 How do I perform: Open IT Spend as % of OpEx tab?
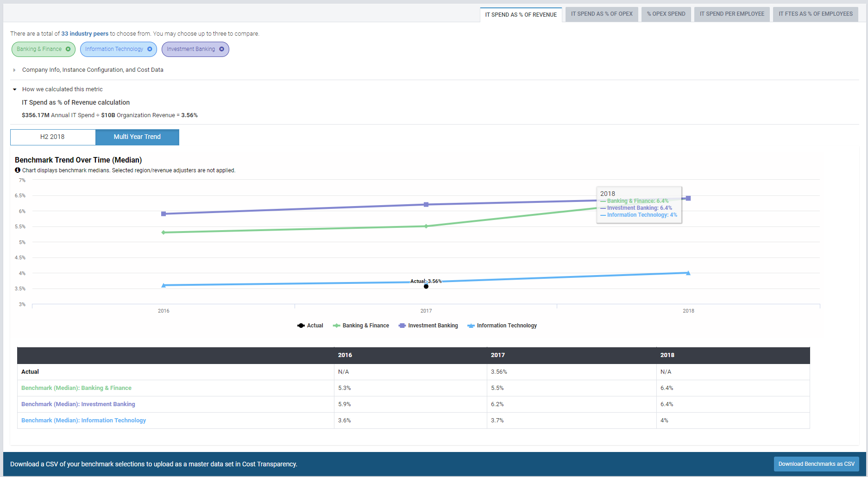click(602, 14)
